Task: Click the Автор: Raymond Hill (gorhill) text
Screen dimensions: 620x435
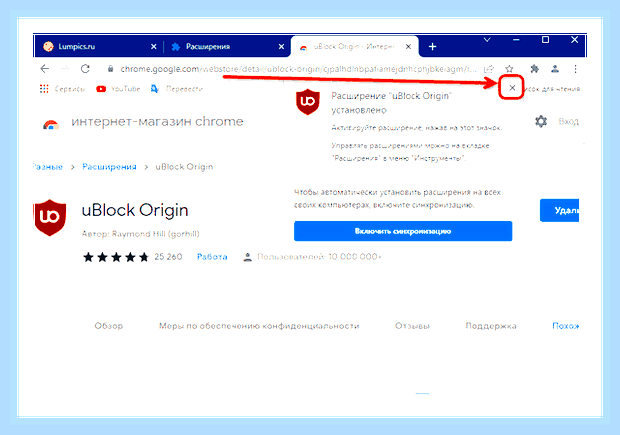Action: pyautogui.click(x=140, y=234)
